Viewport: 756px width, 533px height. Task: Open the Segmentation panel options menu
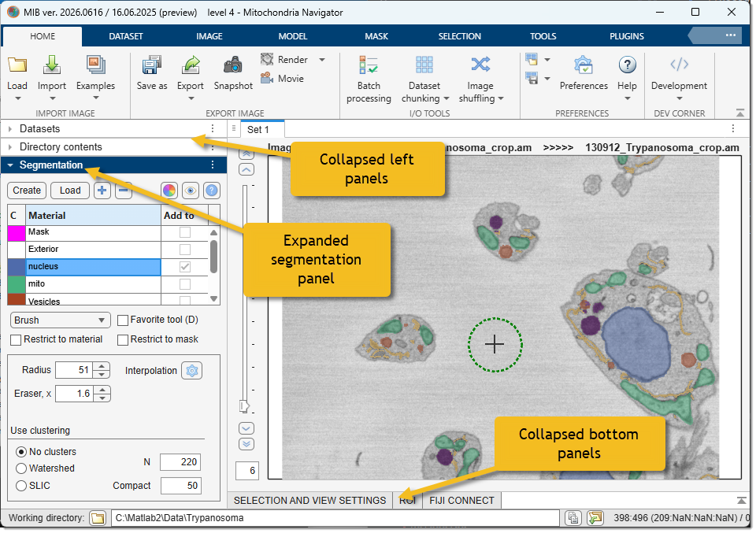[213, 165]
